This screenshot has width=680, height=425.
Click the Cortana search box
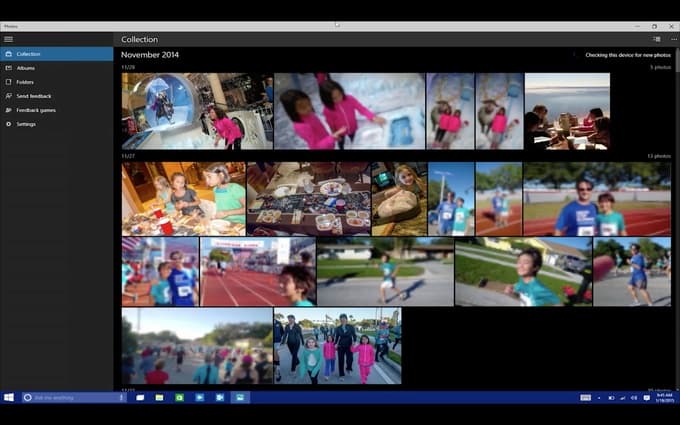click(74, 397)
